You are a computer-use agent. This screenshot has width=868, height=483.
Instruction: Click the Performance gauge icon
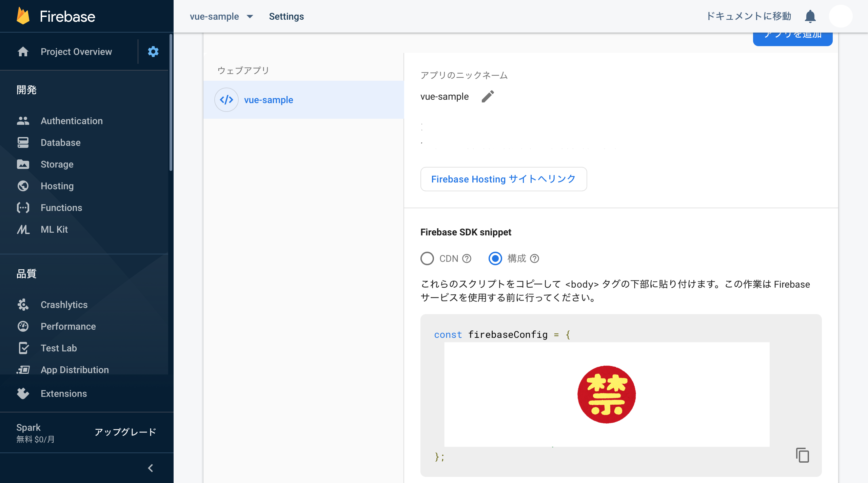(23, 326)
